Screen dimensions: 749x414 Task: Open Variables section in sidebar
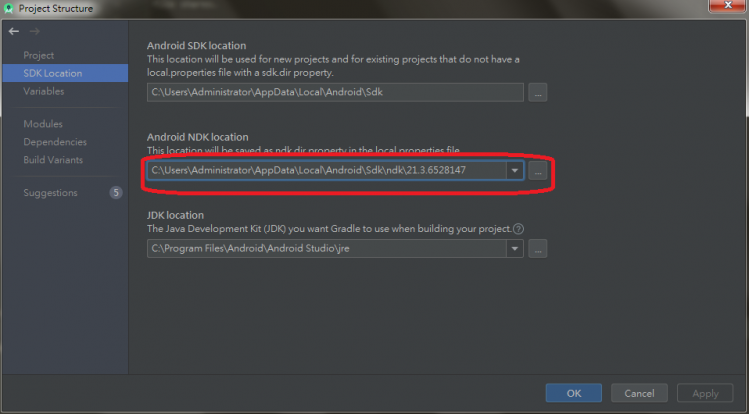pos(44,91)
